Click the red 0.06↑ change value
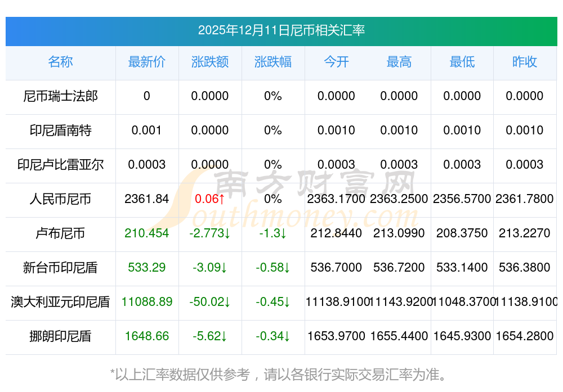Viewport: 563px width, 392px height. (209, 199)
